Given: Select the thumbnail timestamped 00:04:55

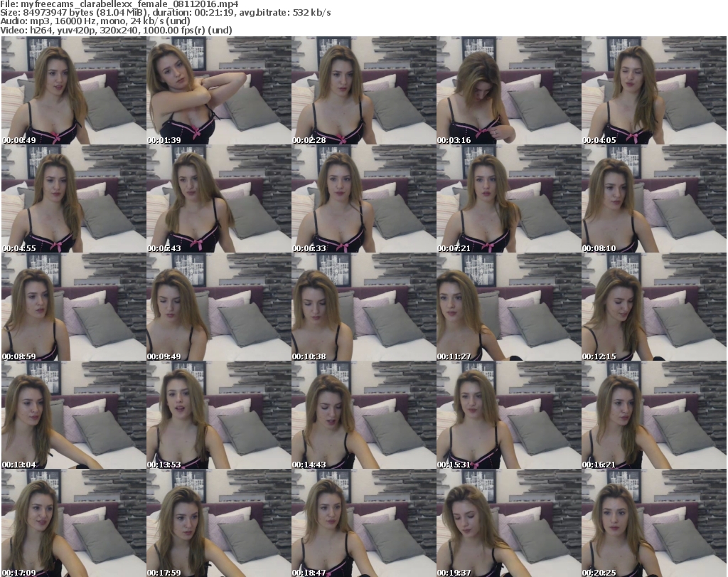Looking at the screenshot, I should pos(74,198).
